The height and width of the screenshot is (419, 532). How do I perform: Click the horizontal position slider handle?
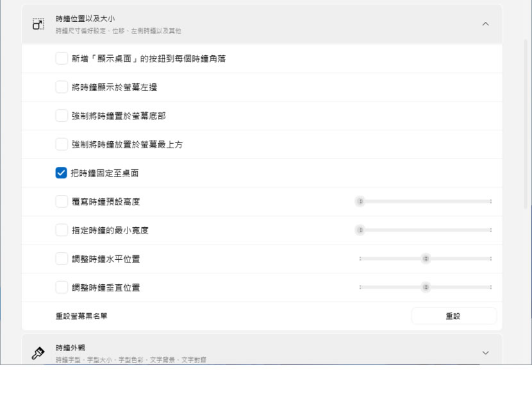tap(426, 259)
